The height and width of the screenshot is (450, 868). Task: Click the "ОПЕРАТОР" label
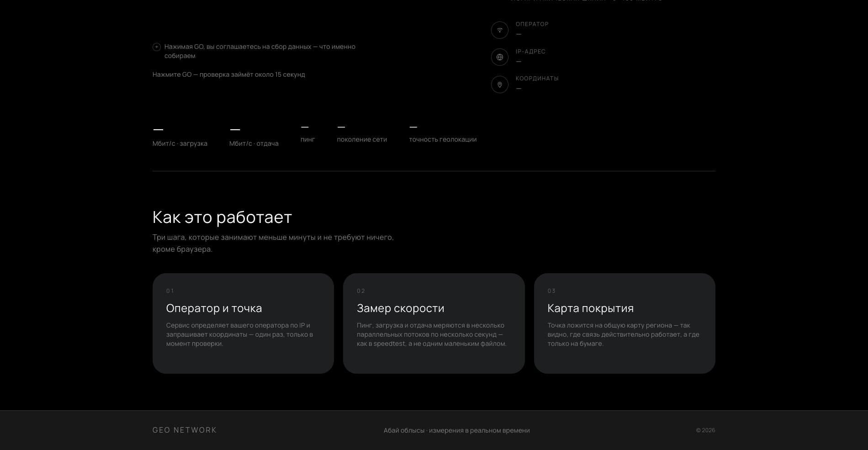coord(532,24)
